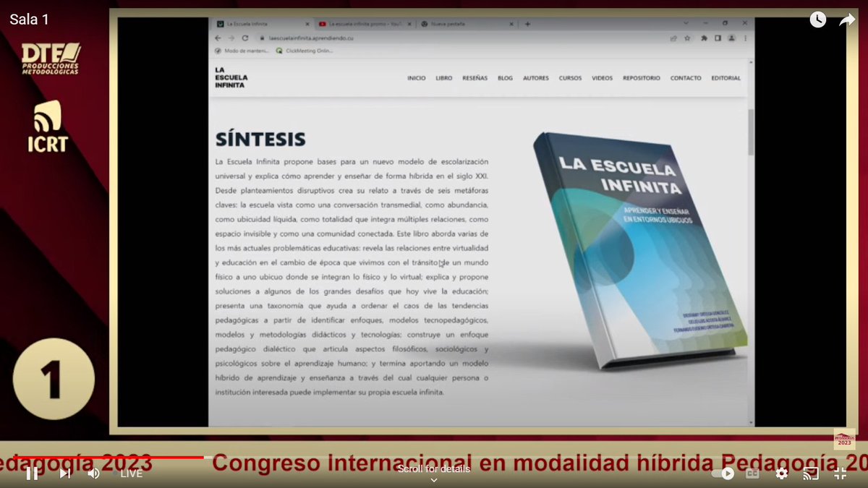Open the tab search dropdown arrow
The height and width of the screenshot is (488, 868).
tap(686, 24)
